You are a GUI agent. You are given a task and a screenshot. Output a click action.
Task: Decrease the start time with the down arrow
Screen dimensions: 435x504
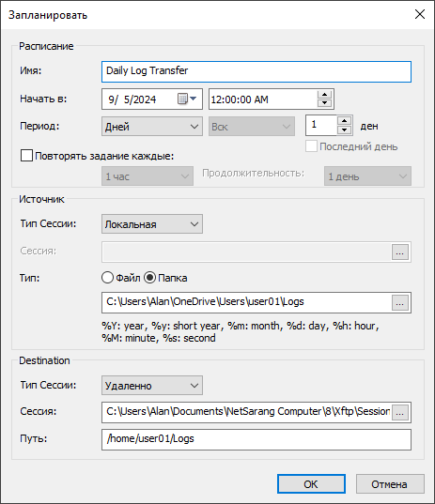(324, 103)
